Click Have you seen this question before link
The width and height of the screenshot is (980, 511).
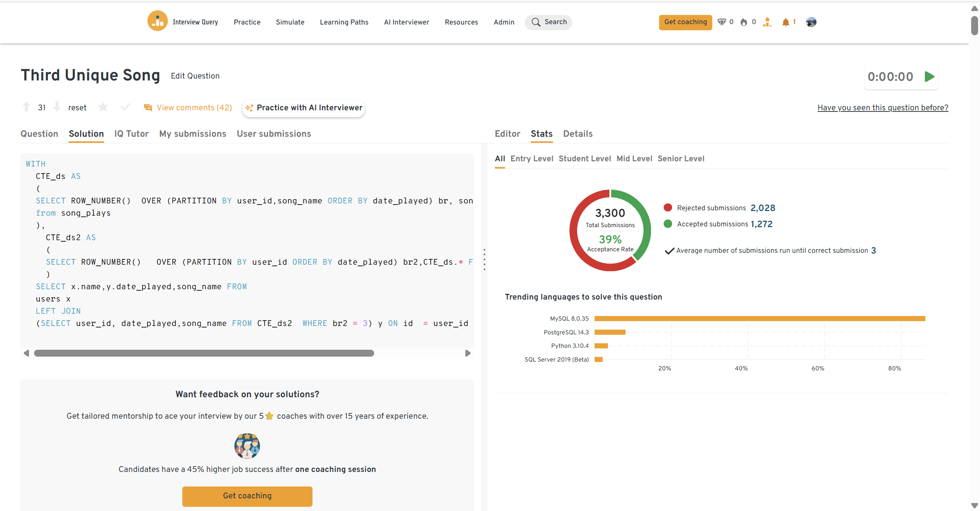(x=883, y=108)
